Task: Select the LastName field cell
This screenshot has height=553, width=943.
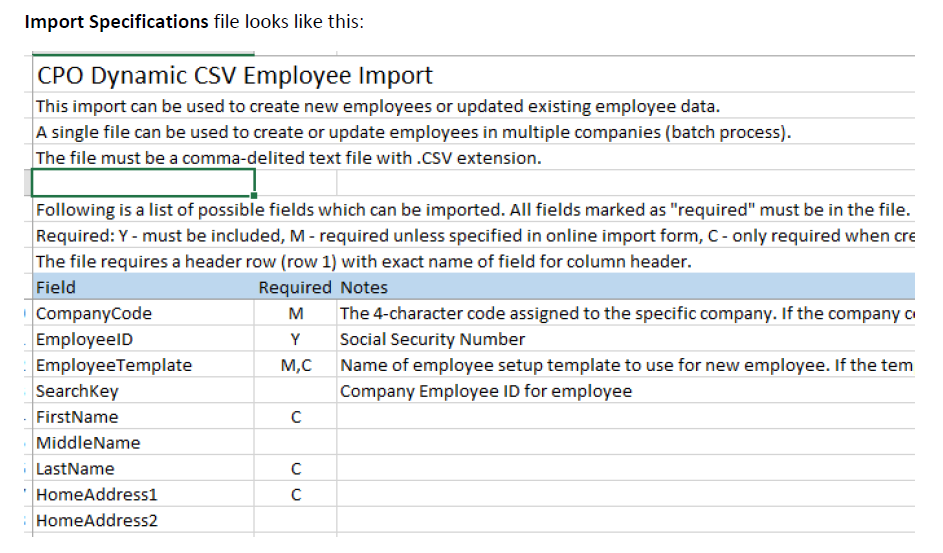Action: [x=143, y=468]
